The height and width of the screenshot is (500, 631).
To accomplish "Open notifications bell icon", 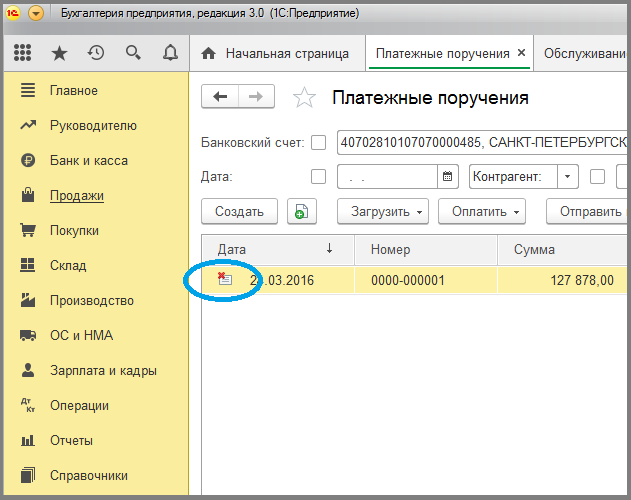I will click(x=170, y=53).
